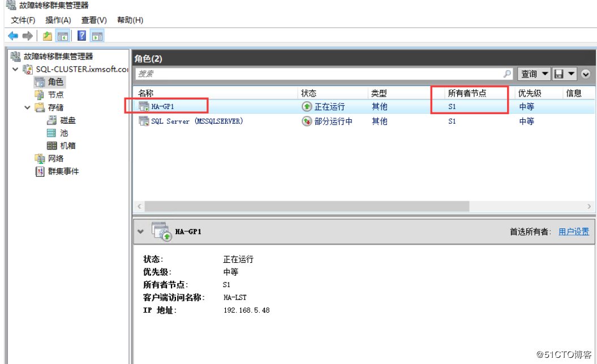Image resolution: width=597 pixels, height=364 pixels.
Task: Open the 帮助(H) menu
Action: 130,20
